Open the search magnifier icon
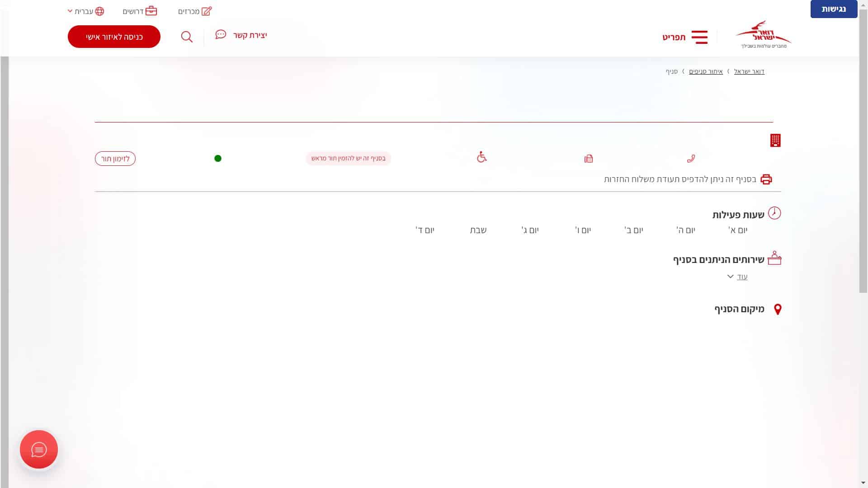The height and width of the screenshot is (488, 868). pyautogui.click(x=187, y=37)
